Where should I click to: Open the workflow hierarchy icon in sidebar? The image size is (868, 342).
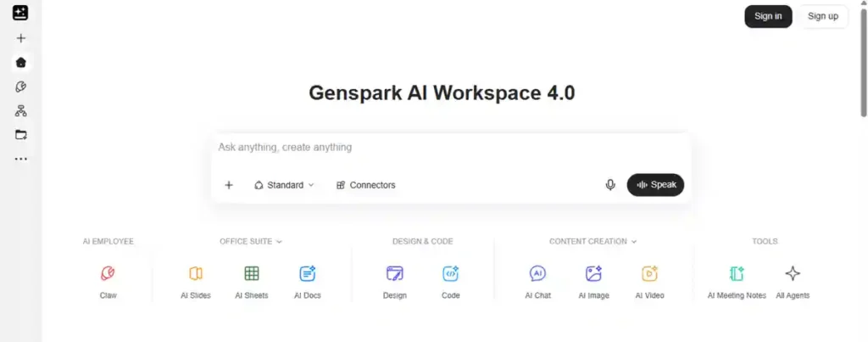(21, 111)
